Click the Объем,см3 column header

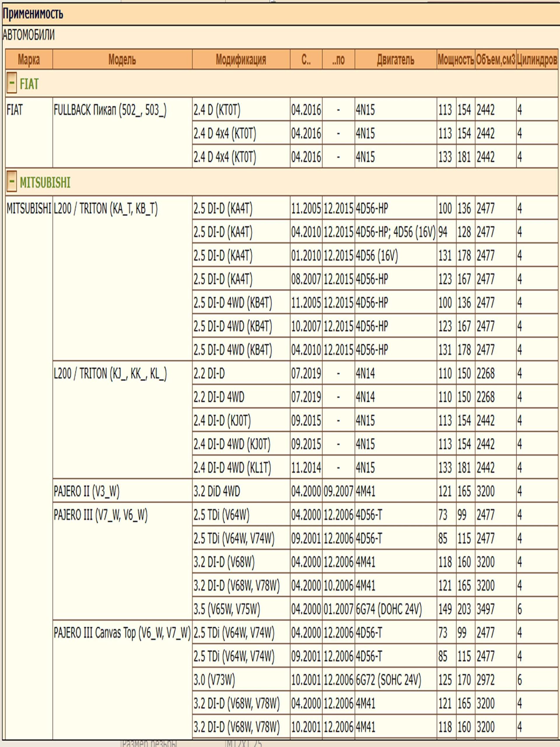[496, 60]
